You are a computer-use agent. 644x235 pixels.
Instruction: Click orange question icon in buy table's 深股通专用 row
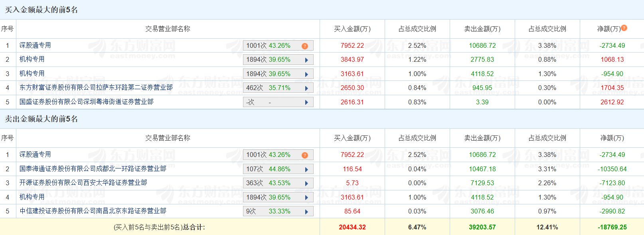point(305,46)
